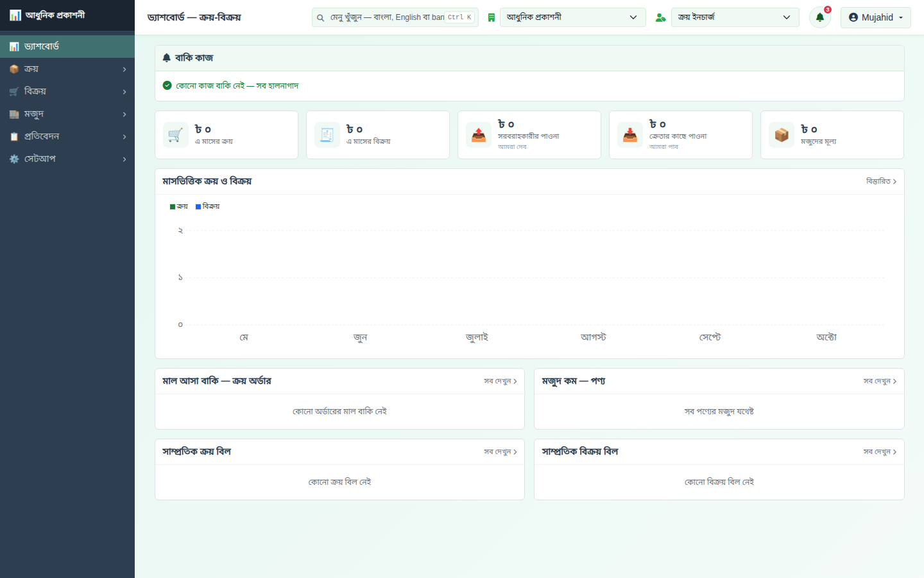Click the bell icon in বাকি কাজ header
Viewport: 924px width, 578px height.
pyautogui.click(x=167, y=58)
